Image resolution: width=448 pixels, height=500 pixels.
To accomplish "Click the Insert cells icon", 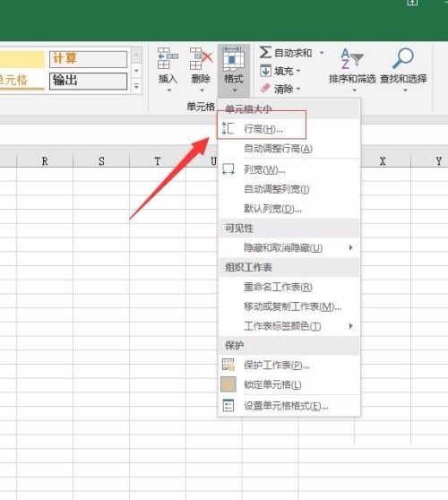I will 168,58.
